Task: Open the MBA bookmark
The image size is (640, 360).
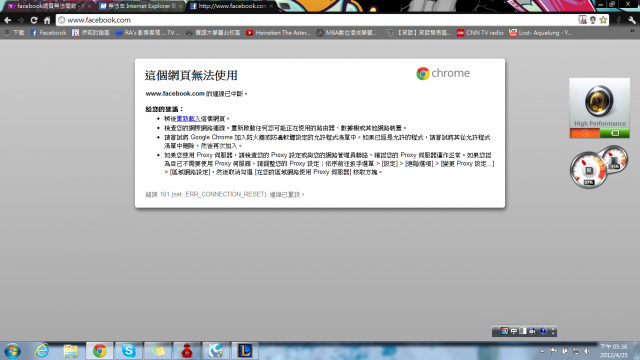Action: click(347, 33)
